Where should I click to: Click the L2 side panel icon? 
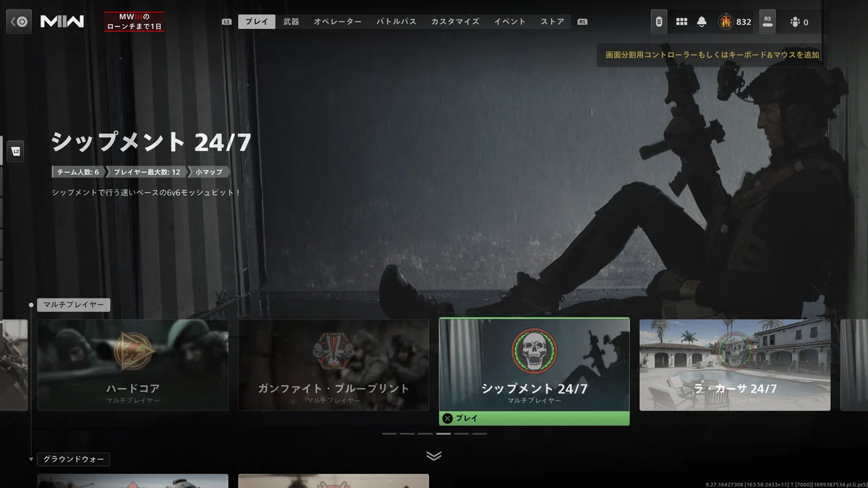point(16,152)
